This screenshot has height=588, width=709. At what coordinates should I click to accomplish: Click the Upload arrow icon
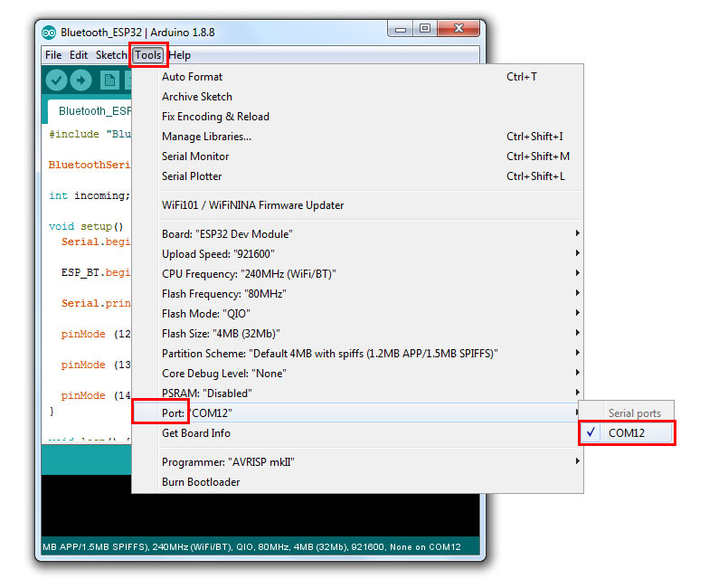point(81,81)
